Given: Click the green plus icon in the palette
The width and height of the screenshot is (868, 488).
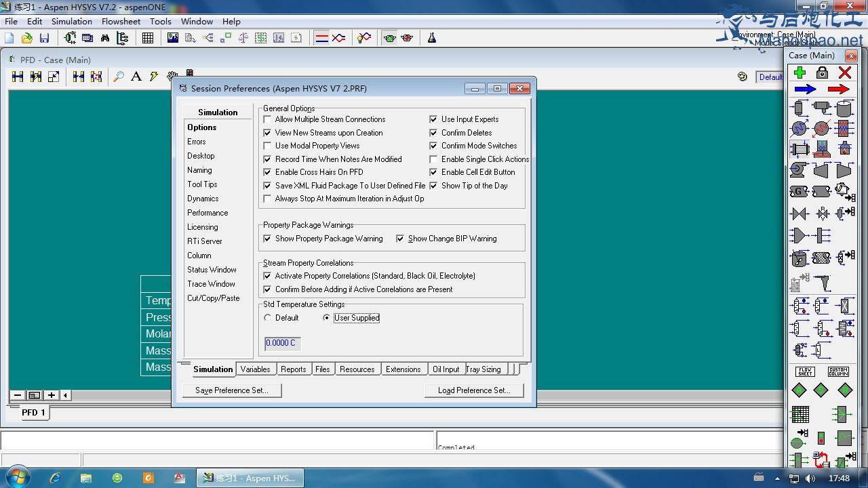Looking at the screenshot, I should [800, 73].
